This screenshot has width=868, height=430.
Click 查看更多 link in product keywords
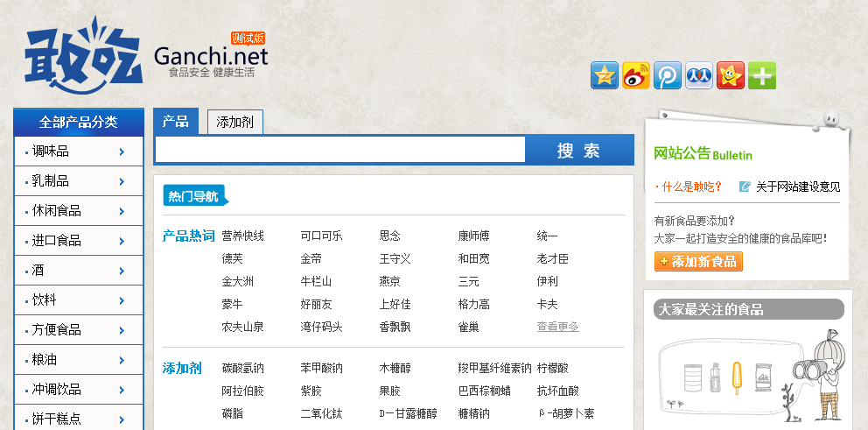(x=558, y=327)
